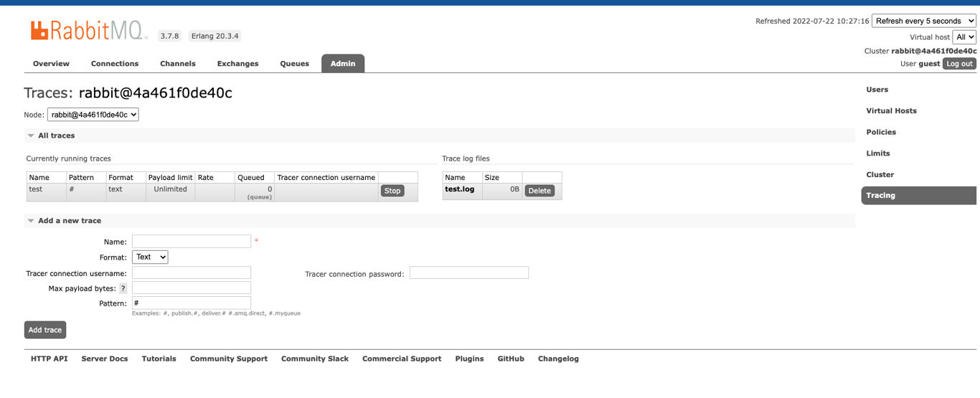Screen dimensions: 980x398
Task: Open Virtual Hosts in the sidebar
Action: pyautogui.click(x=891, y=111)
